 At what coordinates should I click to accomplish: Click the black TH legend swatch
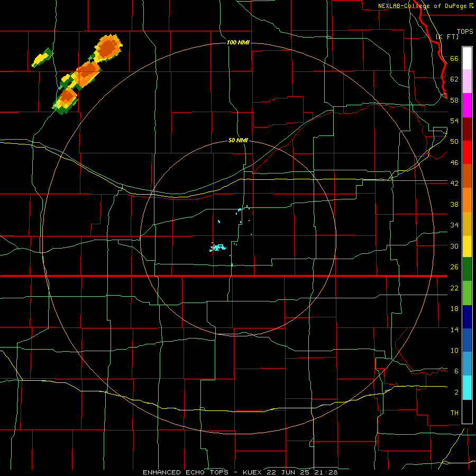[467, 411]
